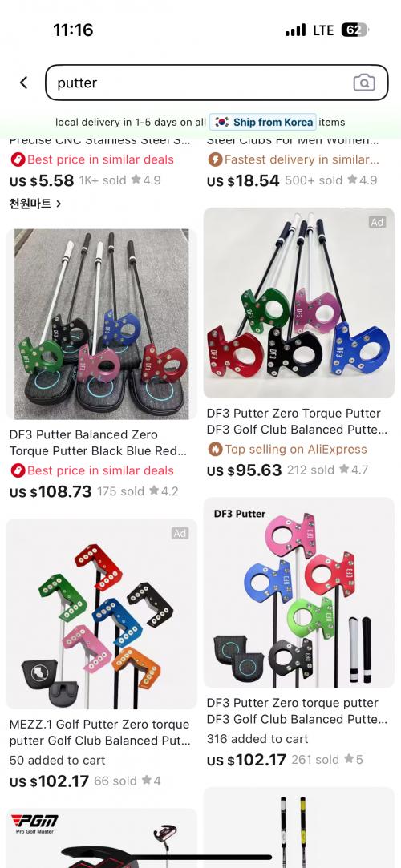The image size is (401, 868).
Task: Tap the Korean flag icon in banner
Action: (x=221, y=123)
